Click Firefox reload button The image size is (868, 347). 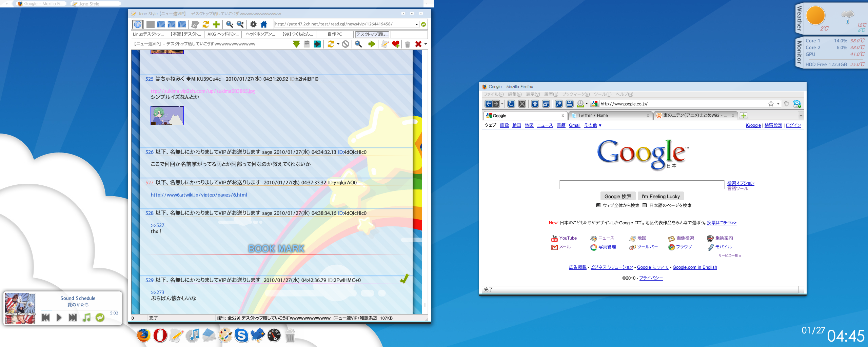click(x=511, y=104)
